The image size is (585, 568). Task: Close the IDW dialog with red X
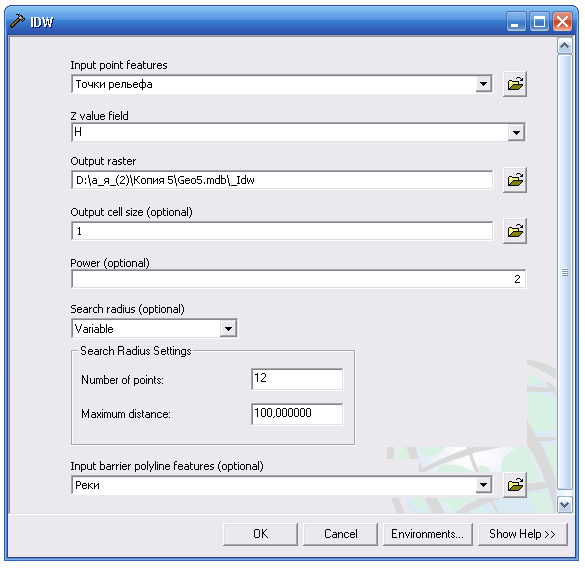(x=563, y=21)
